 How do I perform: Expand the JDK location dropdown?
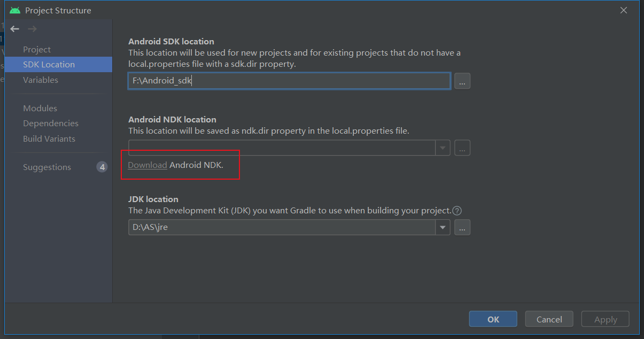443,227
